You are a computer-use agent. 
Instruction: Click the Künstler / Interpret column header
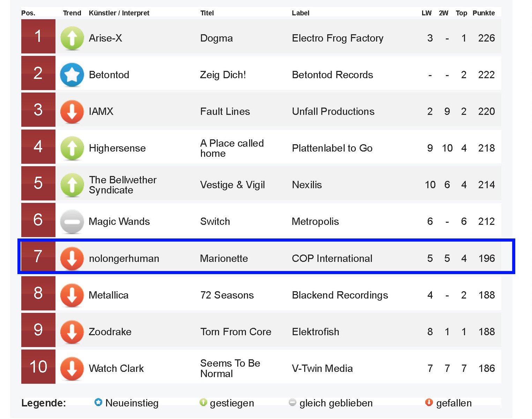(119, 13)
